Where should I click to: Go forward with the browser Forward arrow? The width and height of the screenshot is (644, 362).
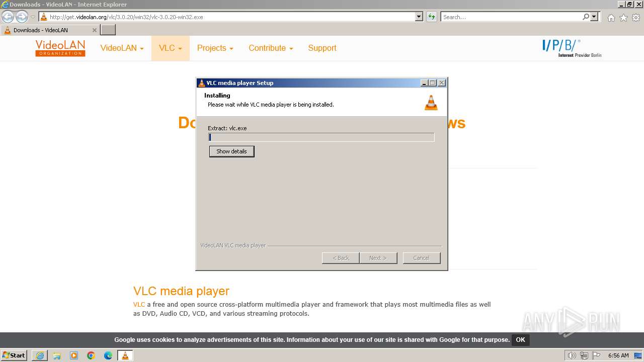[22, 17]
